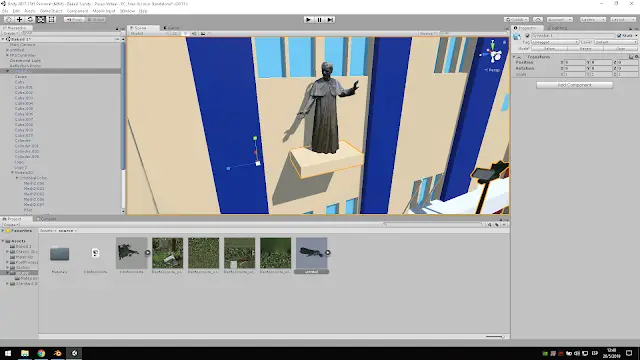Click the Step frame button

coord(330,20)
